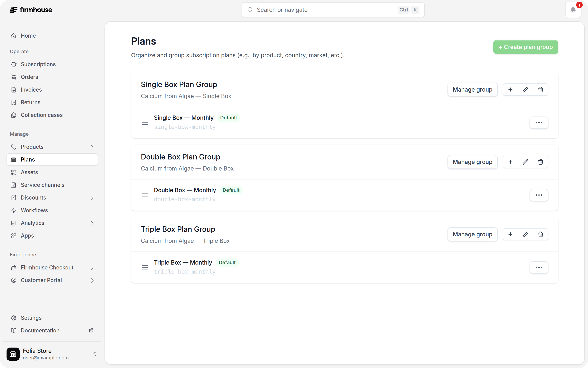This screenshot has height=368, width=588.
Task: Open more options for Double Box — Monthly
Action: [539, 195]
